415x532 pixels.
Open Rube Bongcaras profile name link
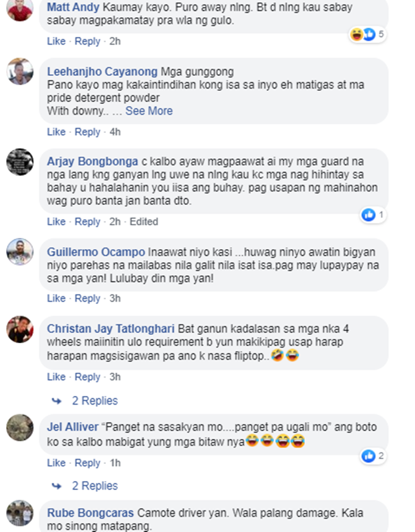point(90,513)
